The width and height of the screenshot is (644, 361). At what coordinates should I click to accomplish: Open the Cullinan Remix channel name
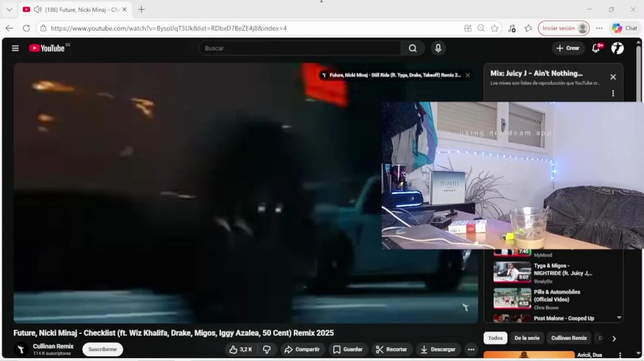pyautogui.click(x=53, y=346)
